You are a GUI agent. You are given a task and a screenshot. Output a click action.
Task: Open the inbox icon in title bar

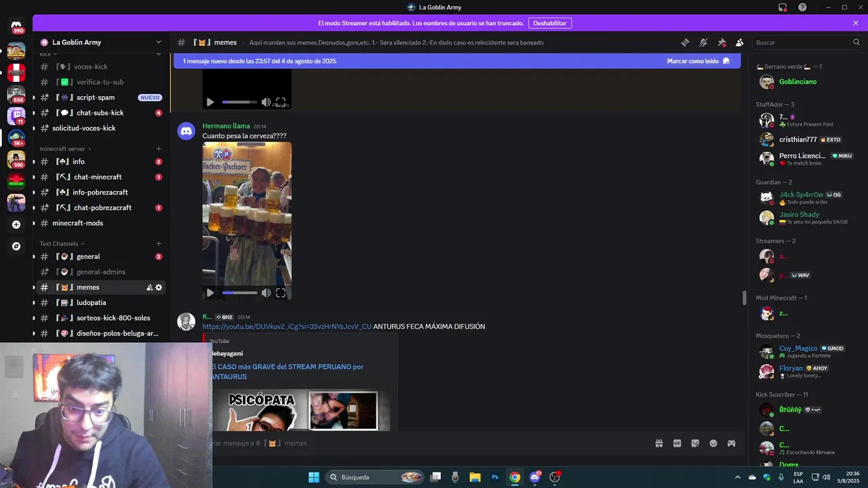(x=783, y=7)
